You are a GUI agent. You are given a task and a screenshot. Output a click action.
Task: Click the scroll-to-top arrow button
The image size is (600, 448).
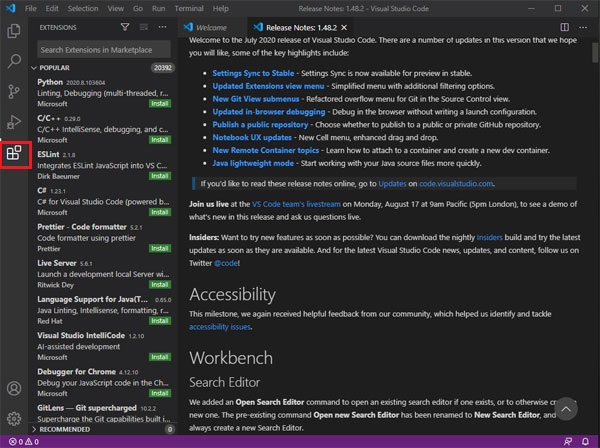(x=566, y=409)
